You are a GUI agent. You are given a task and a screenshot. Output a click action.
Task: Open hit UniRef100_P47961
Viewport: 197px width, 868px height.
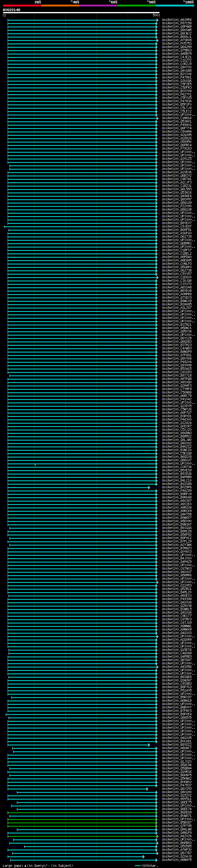tap(176, 78)
